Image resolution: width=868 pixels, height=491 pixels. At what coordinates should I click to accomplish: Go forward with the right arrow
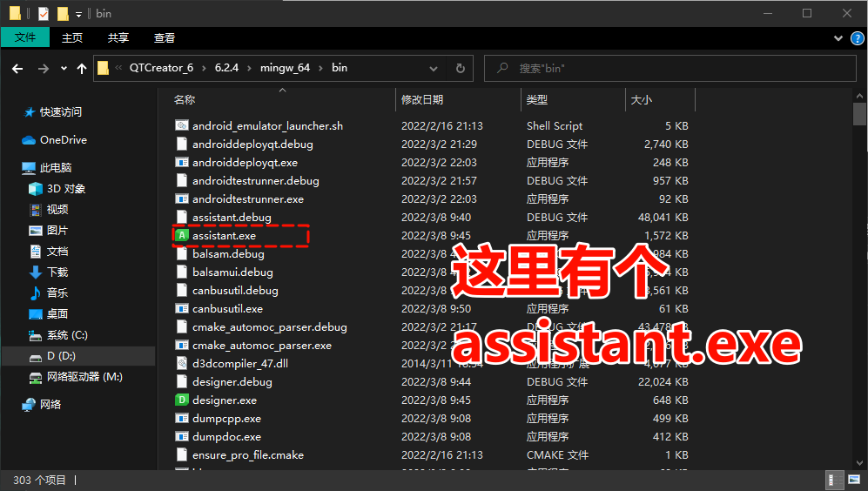44,69
